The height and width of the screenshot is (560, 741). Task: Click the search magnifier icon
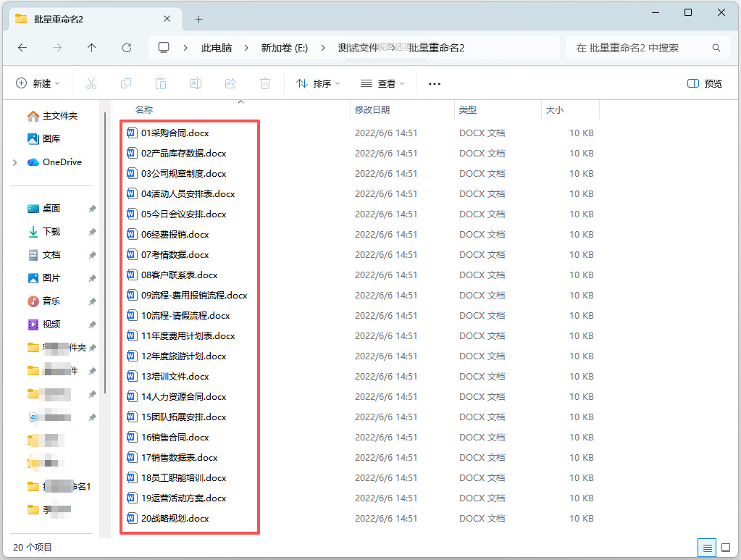pyautogui.click(x=716, y=48)
